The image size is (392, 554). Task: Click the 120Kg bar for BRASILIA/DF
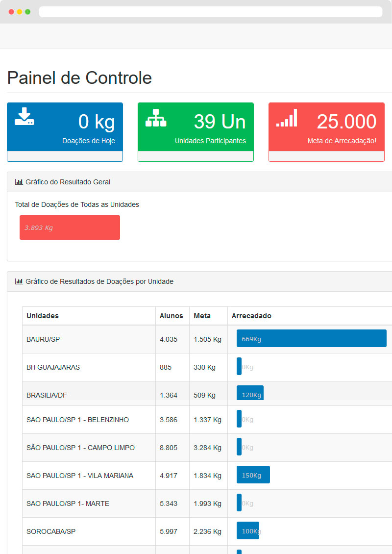click(x=250, y=393)
